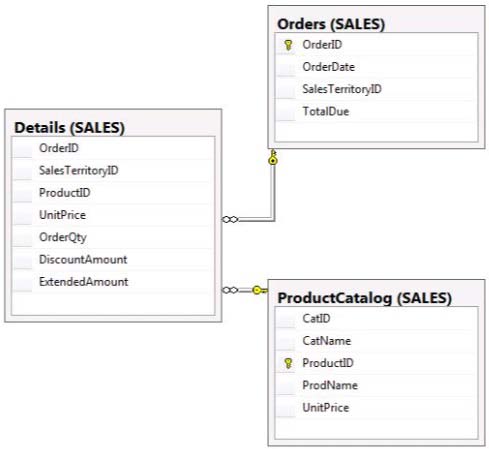
Task: Select the row selector box beside CatID
Action: pos(285,319)
